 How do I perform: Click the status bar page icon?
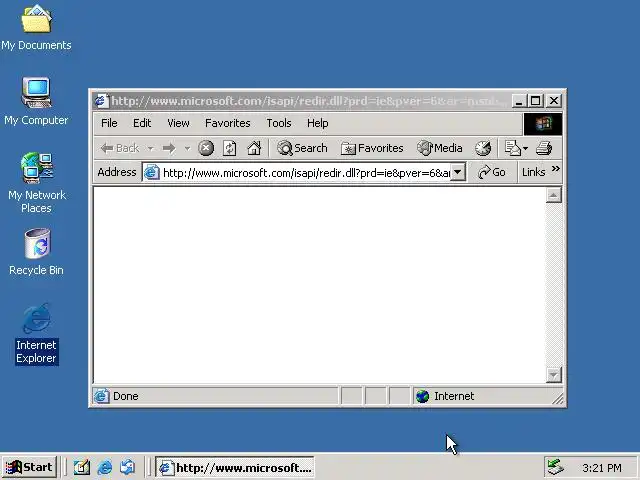click(101, 396)
